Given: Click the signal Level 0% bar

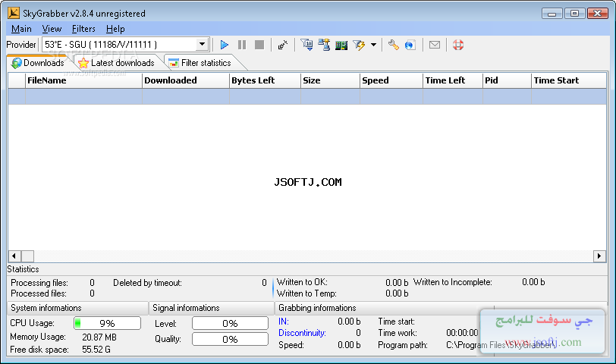Looking at the screenshot, I should (230, 324).
